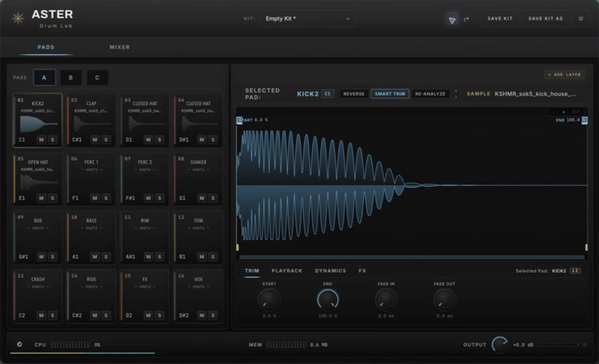Select pad page B
The height and width of the screenshot is (364, 599).
click(71, 77)
